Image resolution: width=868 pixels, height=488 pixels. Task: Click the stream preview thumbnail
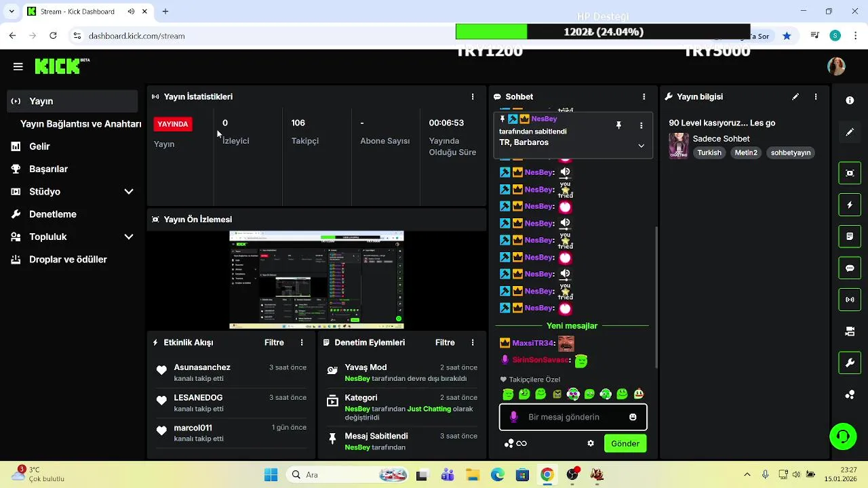click(317, 280)
